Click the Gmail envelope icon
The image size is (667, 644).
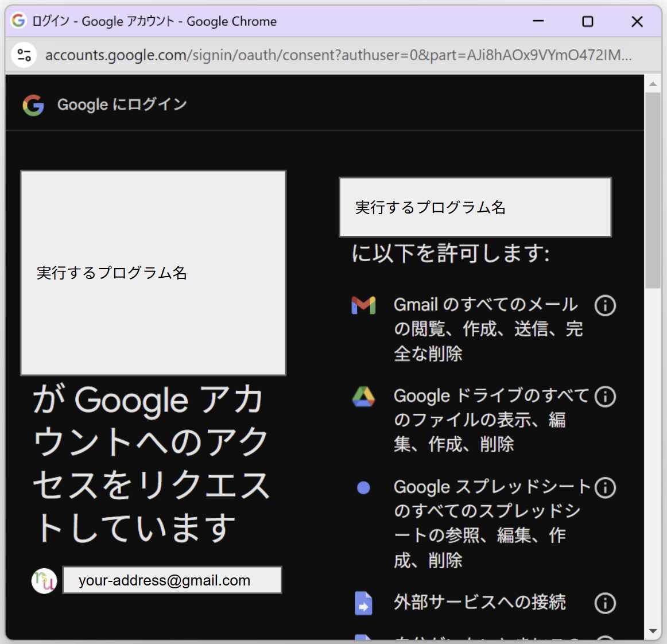pyautogui.click(x=363, y=305)
